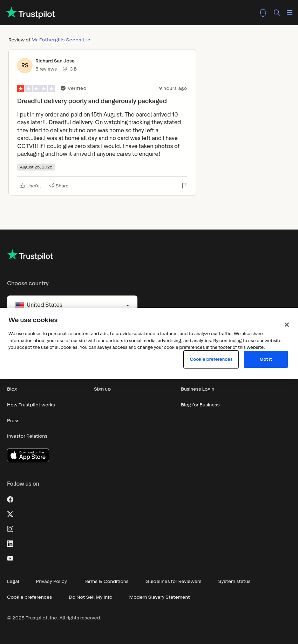The image size is (298, 644).
Task: Click the footer Trustpilot logo
Action: point(30,255)
